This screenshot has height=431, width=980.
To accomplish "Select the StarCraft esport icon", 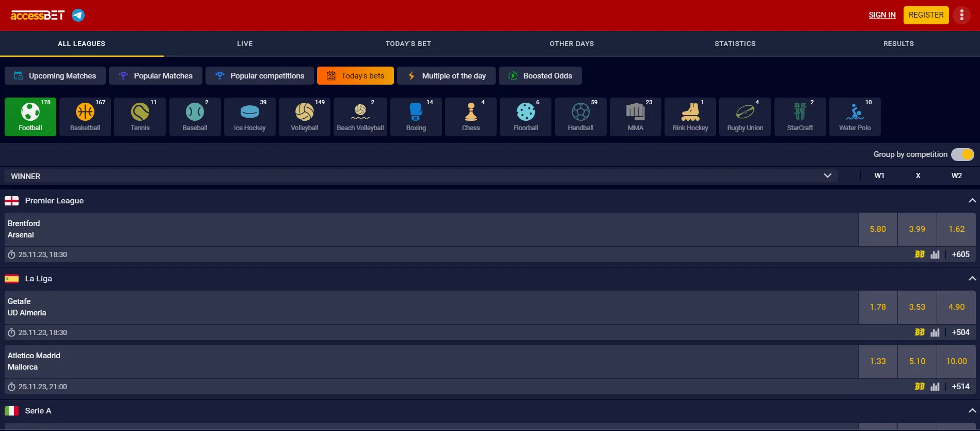I will coord(800,117).
